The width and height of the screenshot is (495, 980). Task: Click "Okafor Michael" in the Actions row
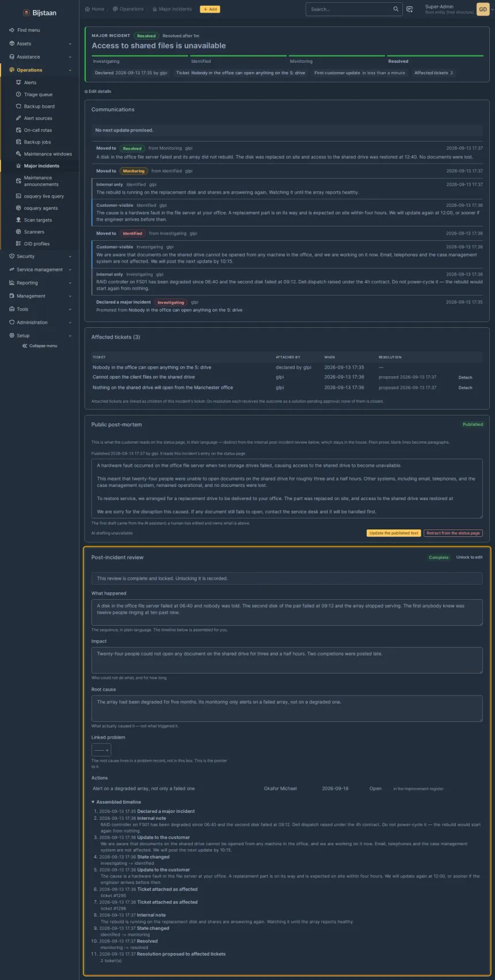pos(280,788)
